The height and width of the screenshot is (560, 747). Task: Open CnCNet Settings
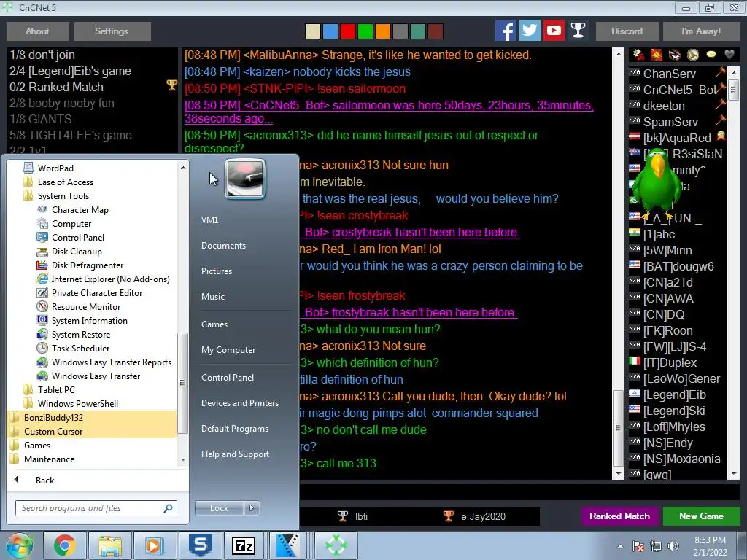point(112,31)
